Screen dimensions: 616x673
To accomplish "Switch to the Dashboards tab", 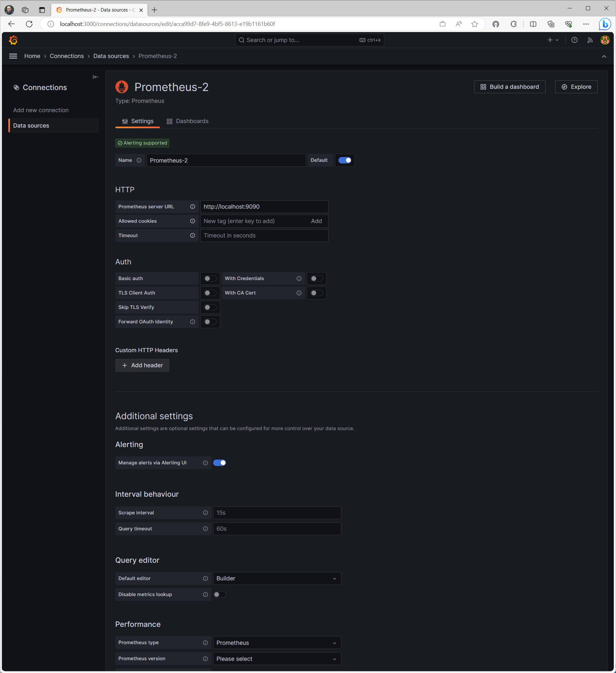I will [187, 121].
